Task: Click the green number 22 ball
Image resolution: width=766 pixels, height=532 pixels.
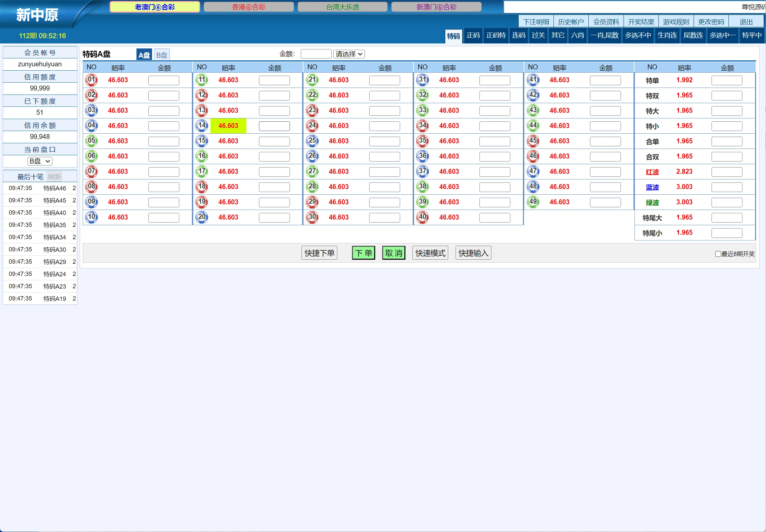Action: (x=312, y=95)
